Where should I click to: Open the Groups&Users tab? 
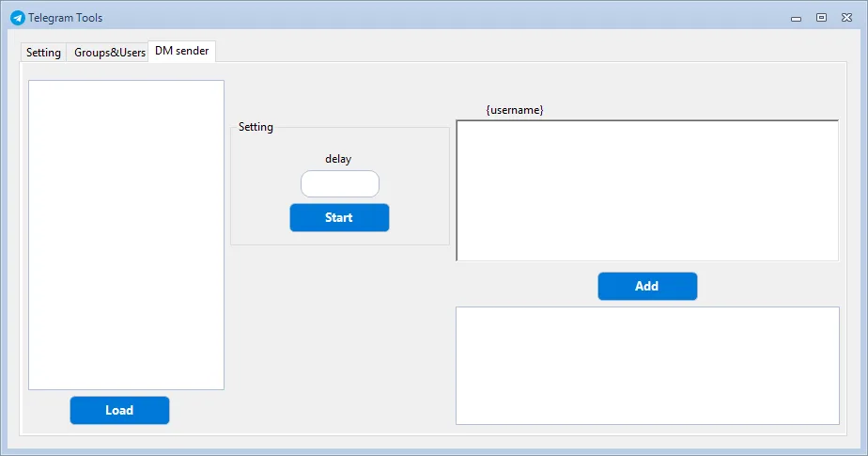[x=109, y=53]
